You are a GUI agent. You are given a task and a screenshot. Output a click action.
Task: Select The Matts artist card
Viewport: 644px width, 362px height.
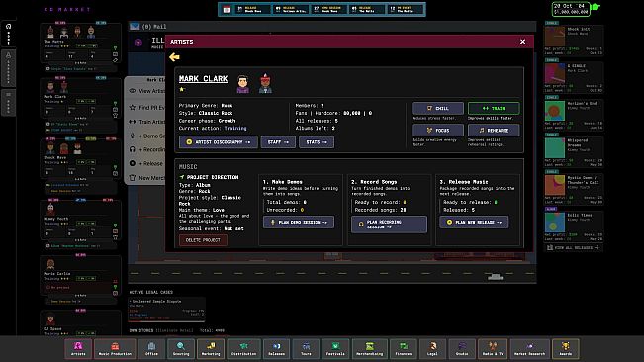pyautogui.click(x=80, y=44)
